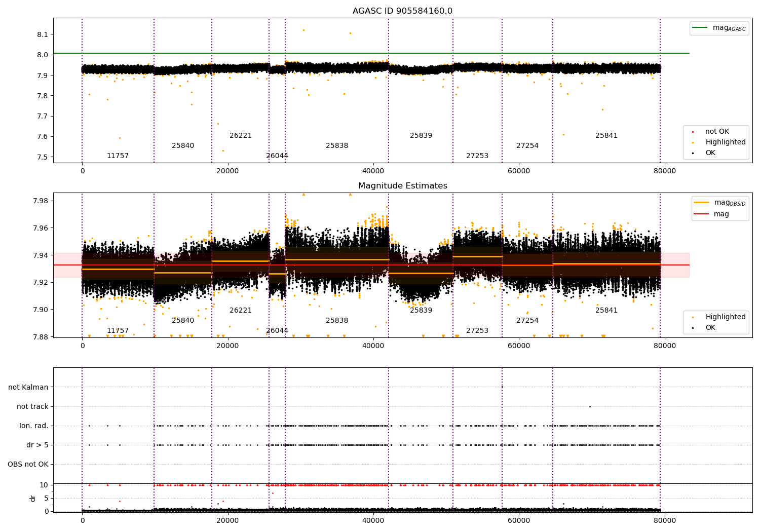The height and width of the screenshot is (532, 760).
Task: Click the 60000 x-tick under the Magnitude Estimates plot
Action: tap(519, 346)
